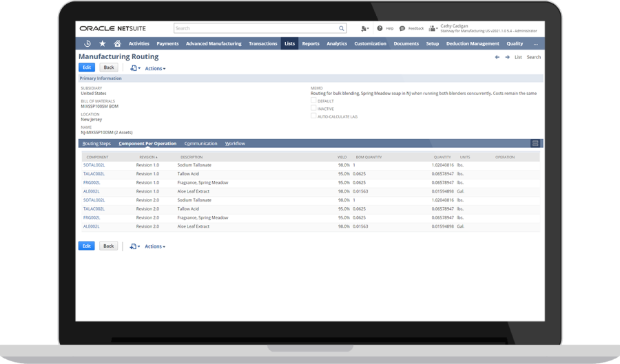Image resolution: width=620 pixels, height=364 pixels.
Task: Open the Customization menu
Action: pos(370,44)
